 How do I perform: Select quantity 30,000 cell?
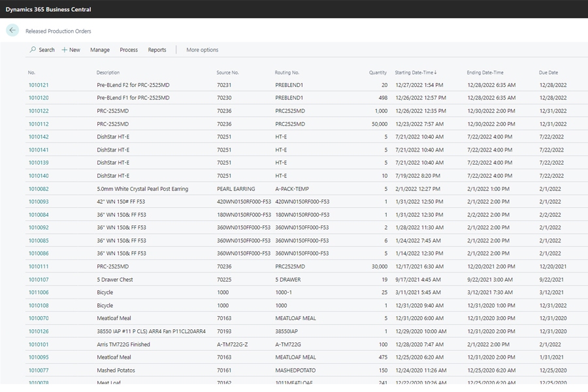[x=380, y=267]
